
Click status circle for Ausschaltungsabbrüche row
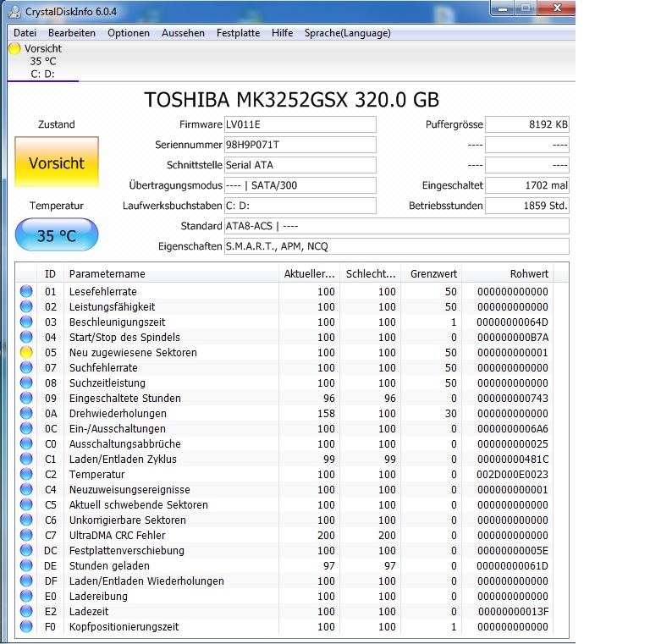[x=26, y=443]
